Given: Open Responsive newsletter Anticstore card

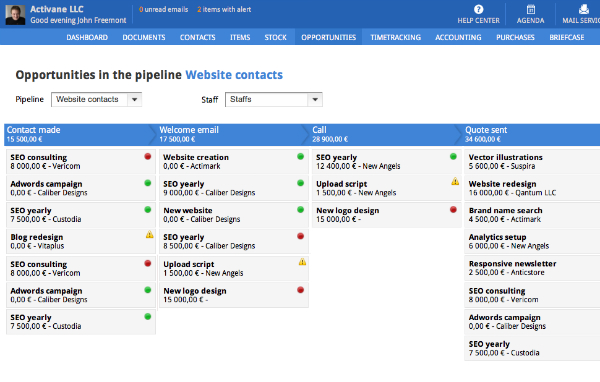Looking at the screenshot, I should pos(532,268).
